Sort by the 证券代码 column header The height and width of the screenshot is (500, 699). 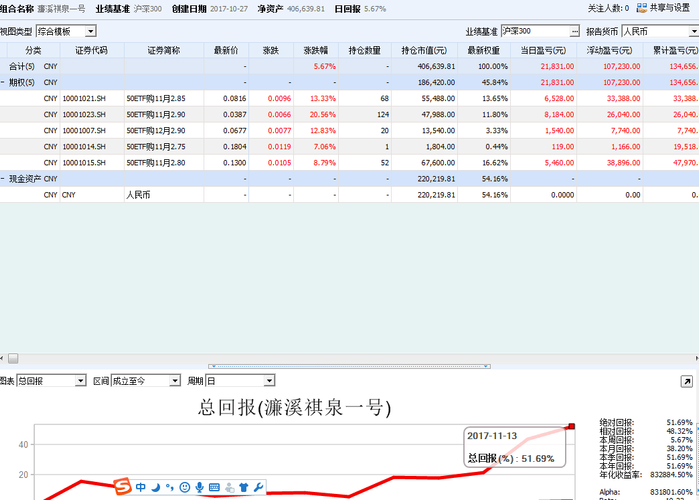pyautogui.click(x=92, y=50)
